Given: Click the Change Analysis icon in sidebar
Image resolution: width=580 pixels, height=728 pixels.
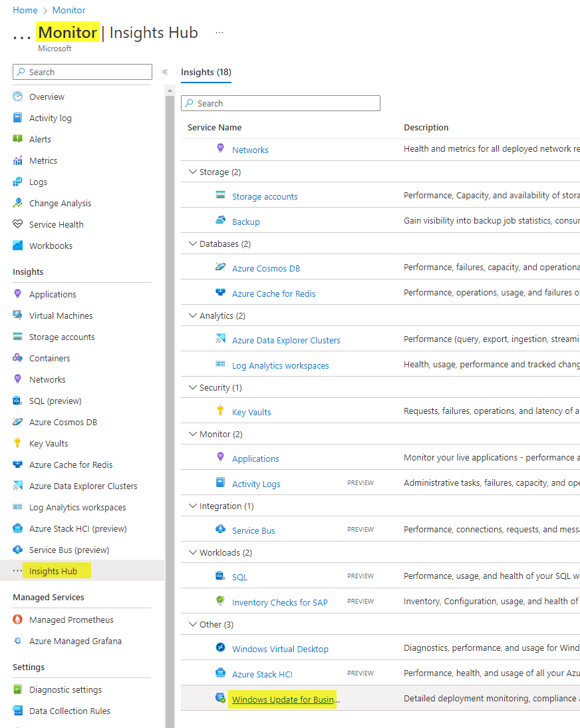Looking at the screenshot, I should (18, 203).
